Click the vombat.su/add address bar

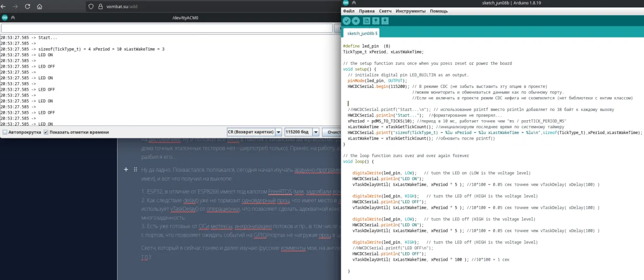(212, 6)
